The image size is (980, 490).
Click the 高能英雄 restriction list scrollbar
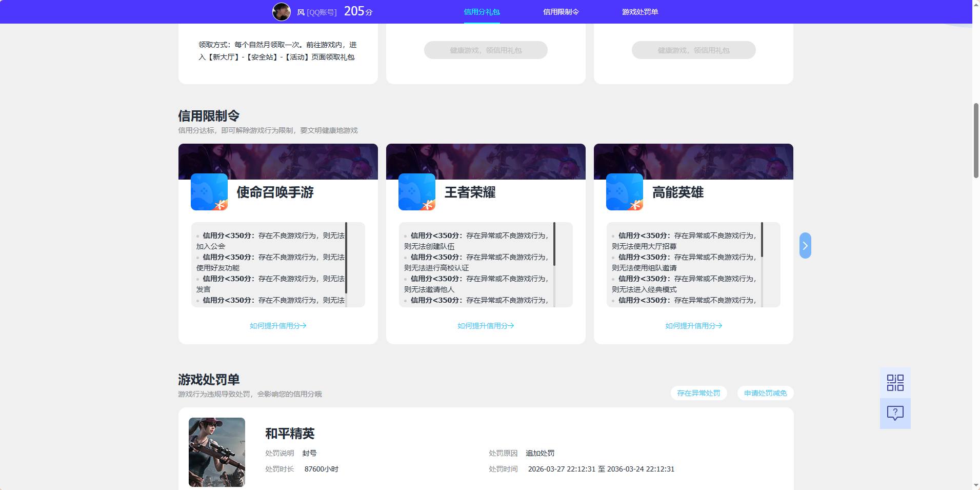[x=762, y=240]
